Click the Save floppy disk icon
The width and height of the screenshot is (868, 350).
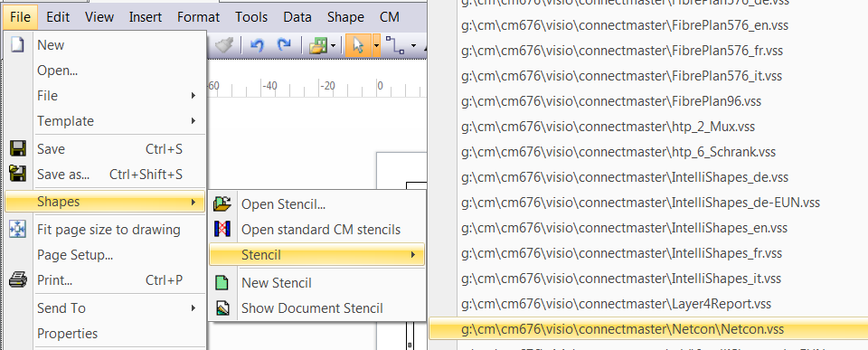(18, 149)
